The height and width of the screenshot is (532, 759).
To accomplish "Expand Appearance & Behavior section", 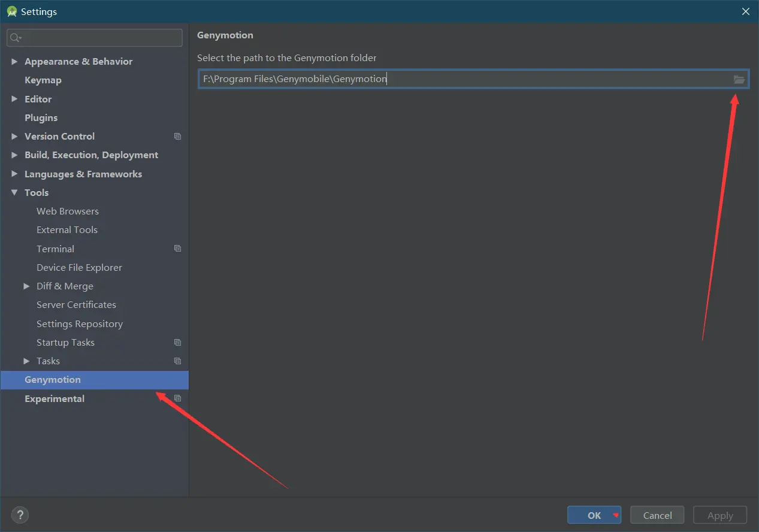I will [x=14, y=62].
